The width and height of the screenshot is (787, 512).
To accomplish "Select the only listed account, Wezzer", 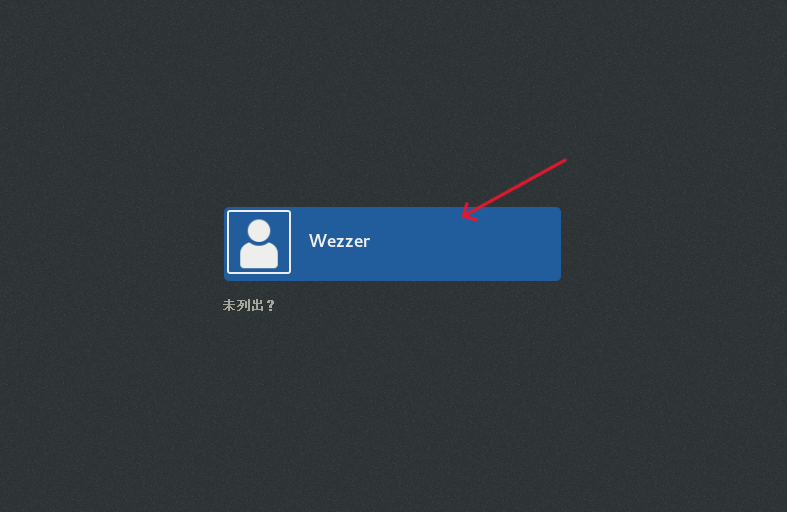I will (x=392, y=244).
